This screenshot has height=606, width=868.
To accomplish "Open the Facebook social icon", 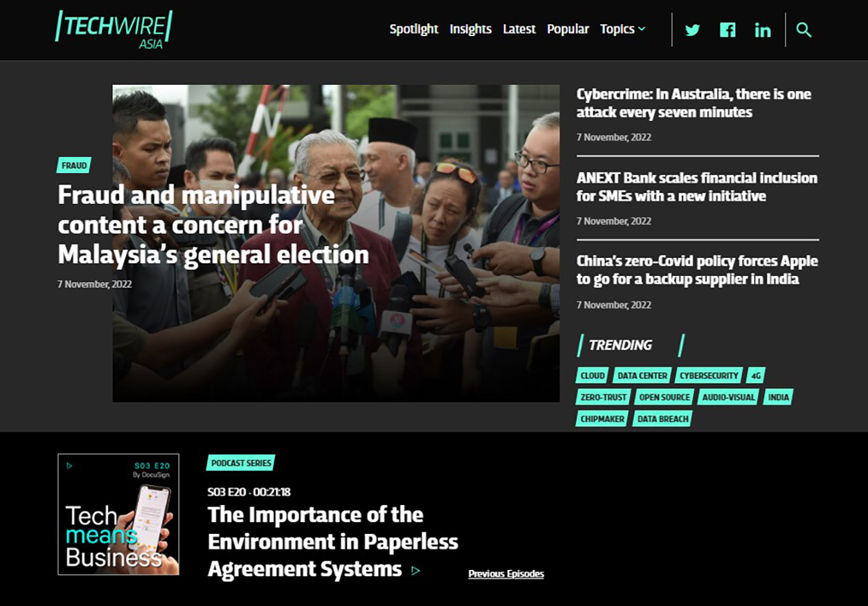I will tap(728, 30).
